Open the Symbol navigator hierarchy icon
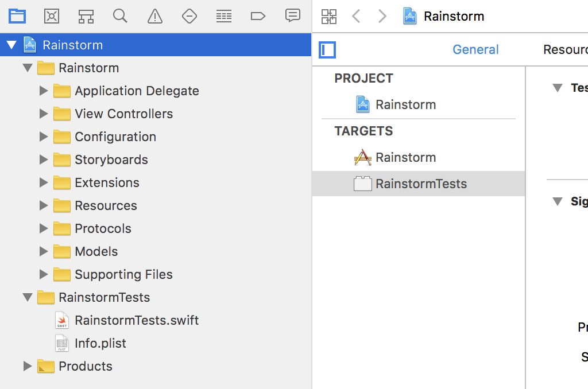The height and width of the screenshot is (389, 588). pyautogui.click(x=86, y=16)
